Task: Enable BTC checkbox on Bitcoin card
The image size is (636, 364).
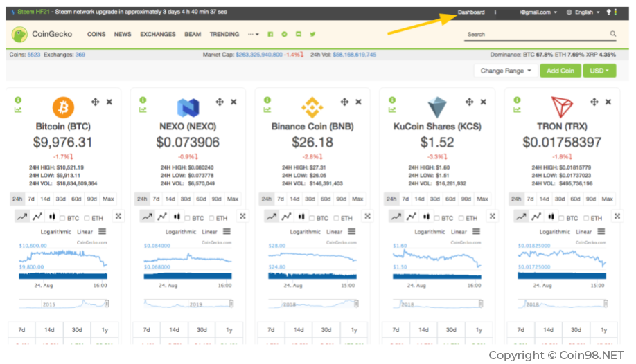Action: point(62,219)
